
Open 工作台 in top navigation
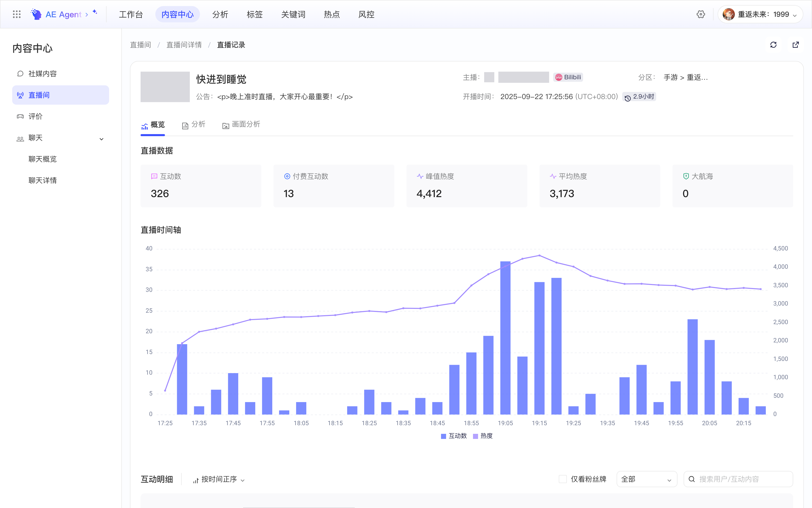[x=131, y=14]
